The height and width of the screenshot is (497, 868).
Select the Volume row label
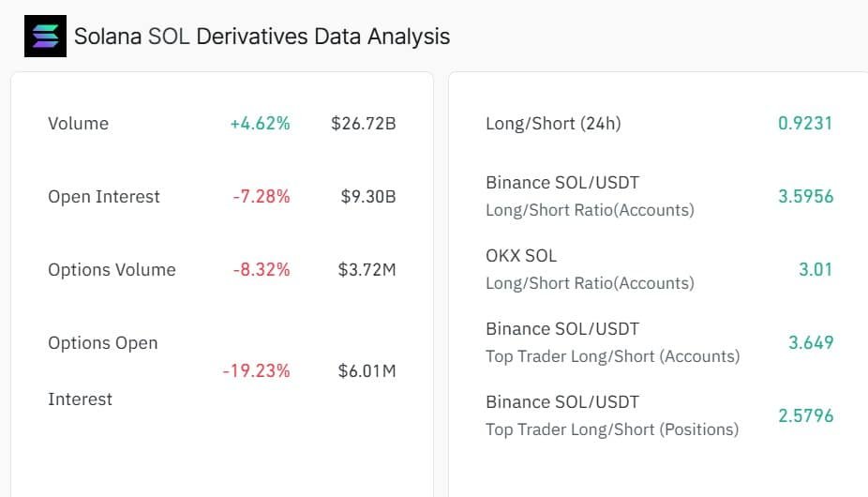(x=78, y=124)
